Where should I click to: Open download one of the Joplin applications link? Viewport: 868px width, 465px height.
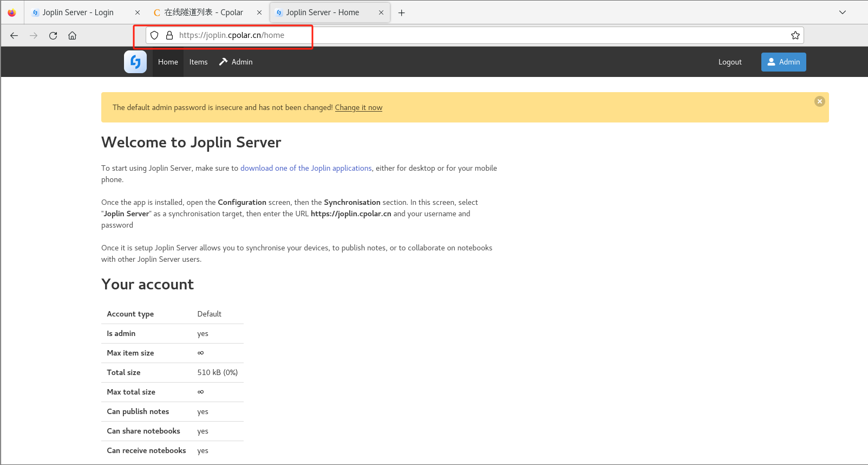(x=306, y=168)
